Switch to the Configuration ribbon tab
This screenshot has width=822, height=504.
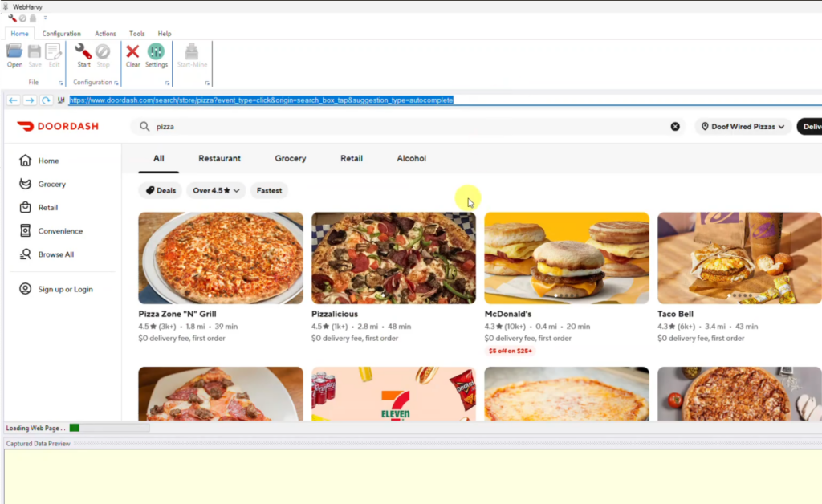[61, 34]
